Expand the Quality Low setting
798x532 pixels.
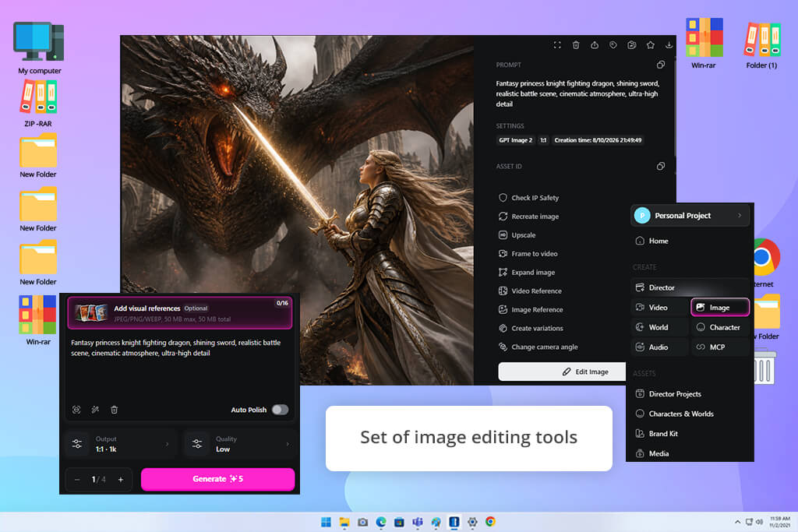(240, 444)
